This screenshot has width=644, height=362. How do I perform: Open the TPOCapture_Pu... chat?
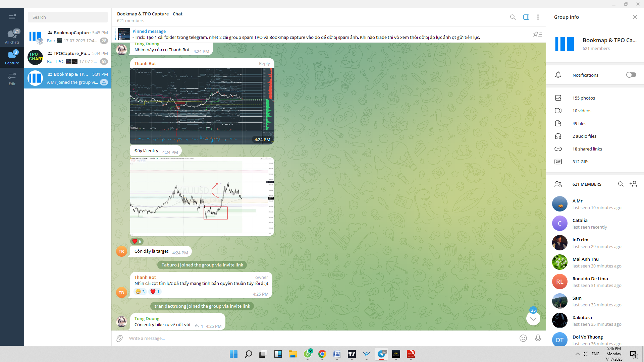pyautogui.click(x=68, y=57)
